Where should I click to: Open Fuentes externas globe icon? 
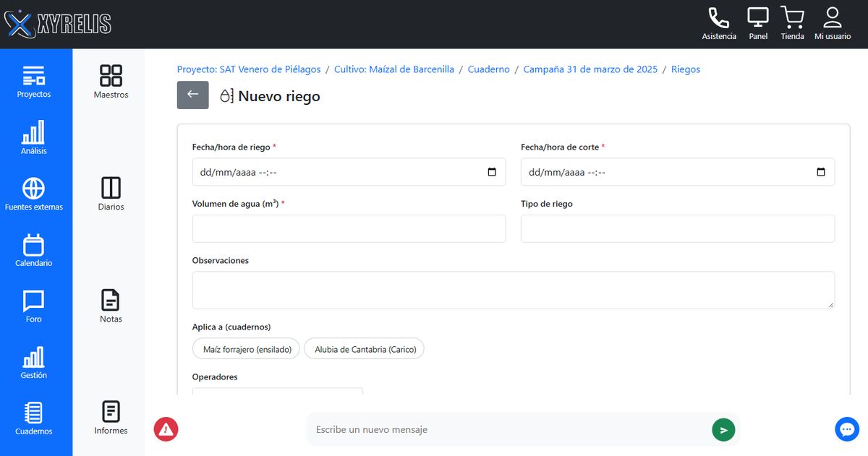pyautogui.click(x=34, y=194)
